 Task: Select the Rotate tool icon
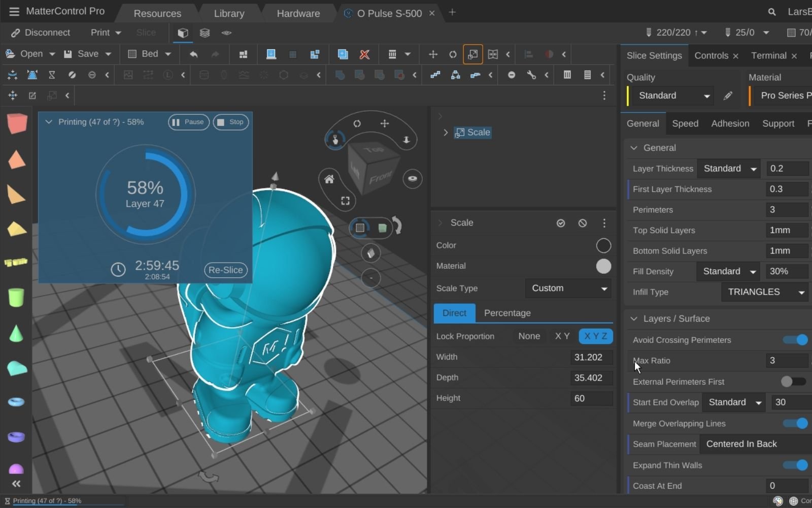pos(452,54)
